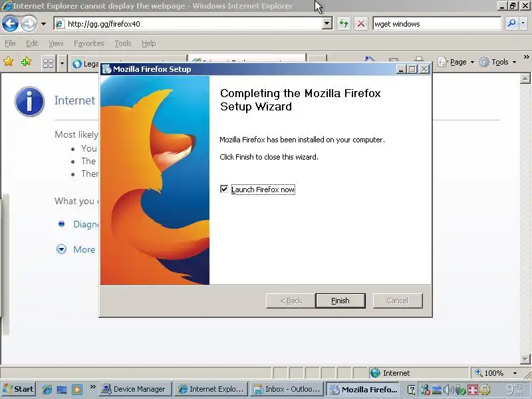Open the search provider dropdown arrow
Image resolution: width=532 pixels, height=399 pixels.
tap(523, 23)
